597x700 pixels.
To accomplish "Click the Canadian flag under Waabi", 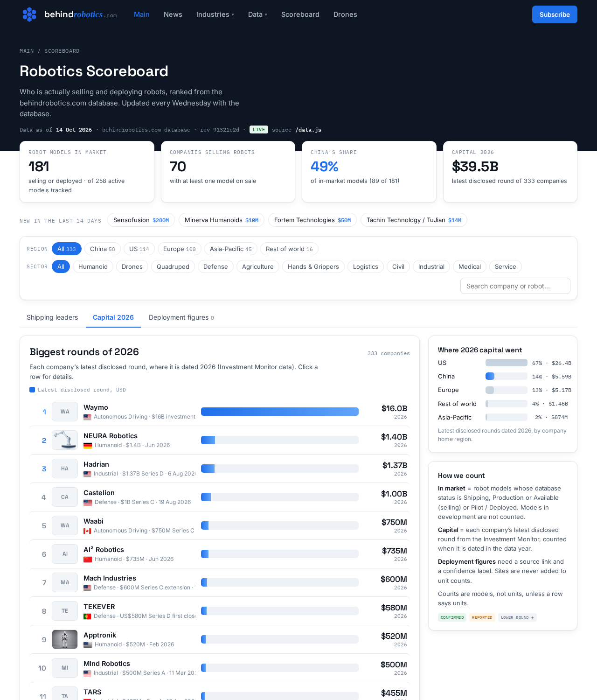I will pos(87,531).
